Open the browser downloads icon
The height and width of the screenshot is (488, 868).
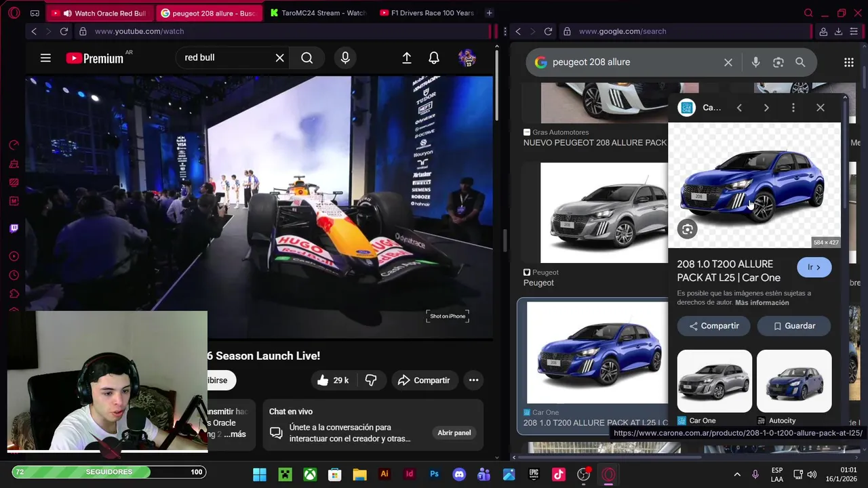coord(838,31)
